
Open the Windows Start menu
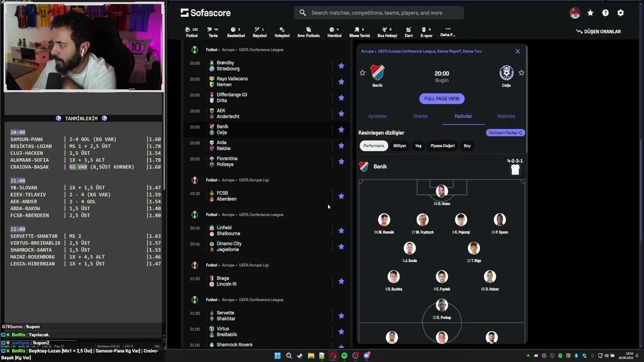pos(277,356)
